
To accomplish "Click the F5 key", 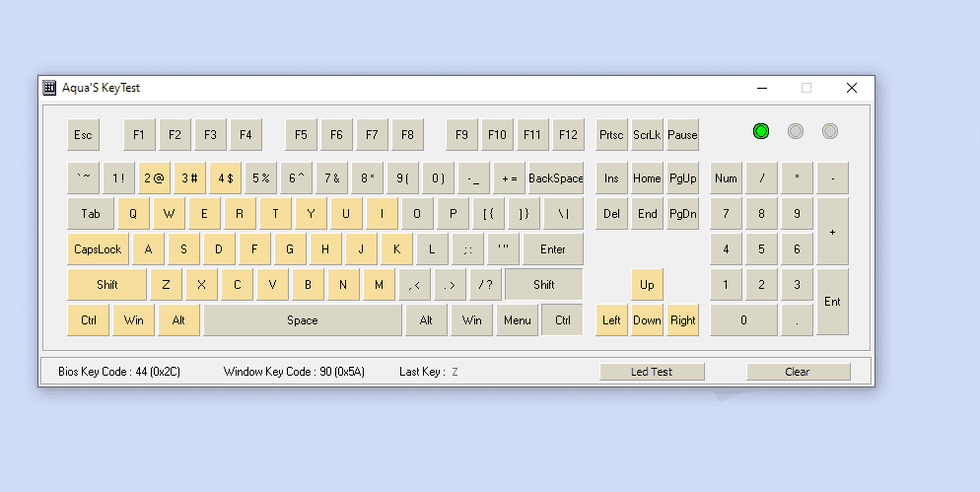I will pyautogui.click(x=301, y=134).
